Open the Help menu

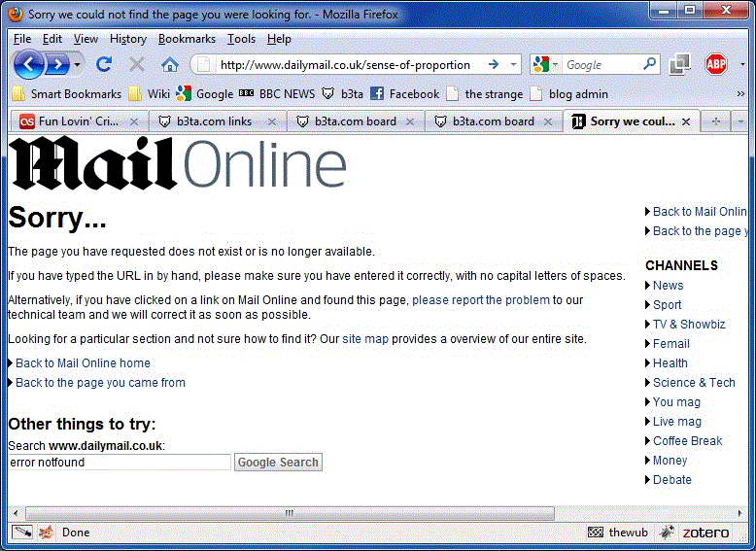click(x=279, y=39)
